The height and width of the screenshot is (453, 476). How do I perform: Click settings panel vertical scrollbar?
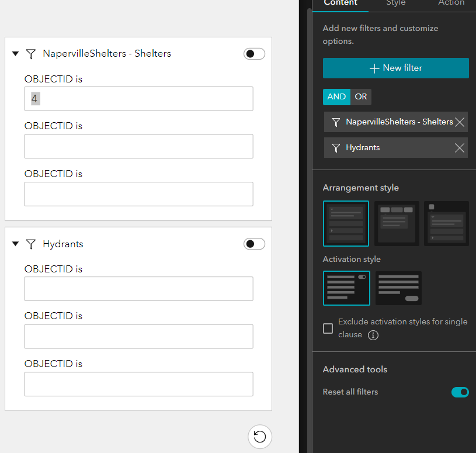click(x=310, y=231)
